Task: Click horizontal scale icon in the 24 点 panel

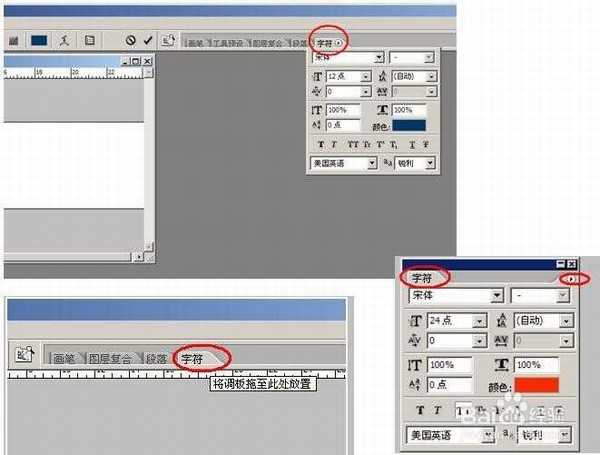Action: (x=502, y=365)
